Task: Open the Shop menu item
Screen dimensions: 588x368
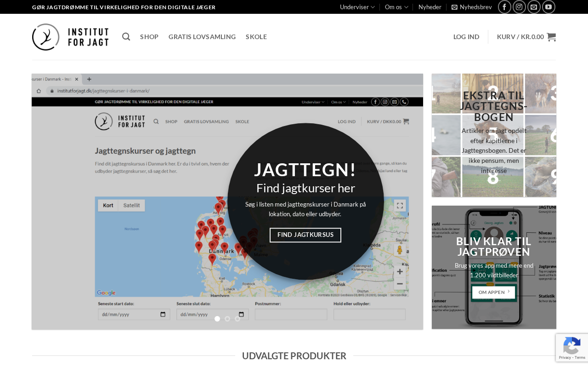Action: click(149, 37)
